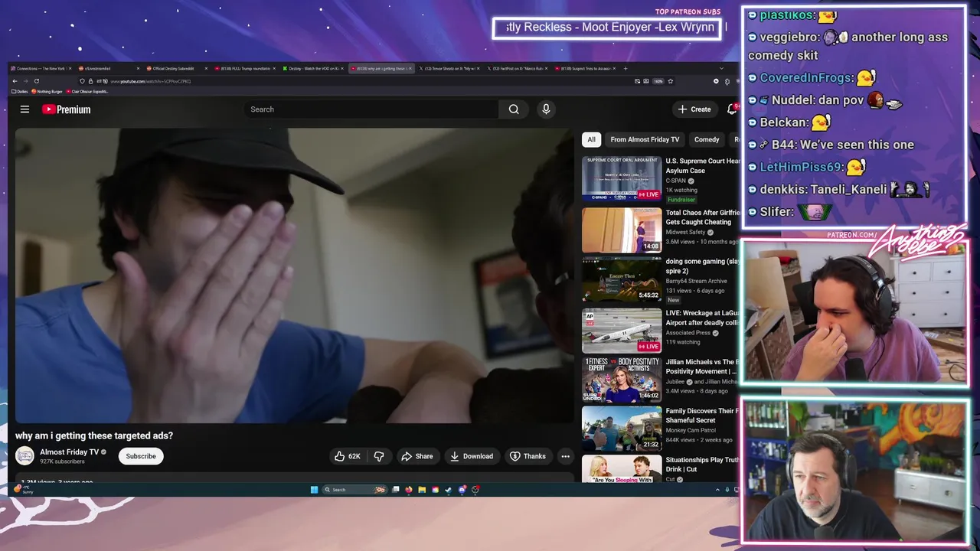Go to the YouTube Premium home logo
Image resolution: width=980 pixels, height=551 pixels.
[x=66, y=109]
